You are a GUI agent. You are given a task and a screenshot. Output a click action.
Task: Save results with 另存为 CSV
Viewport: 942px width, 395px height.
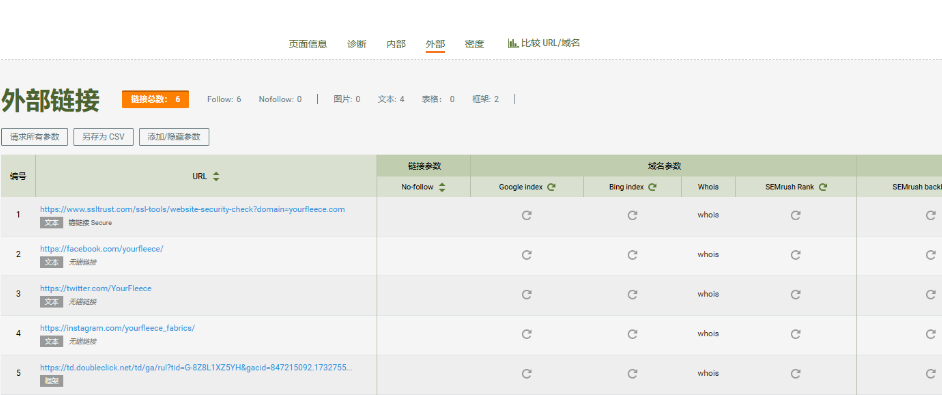tap(103, 136)
